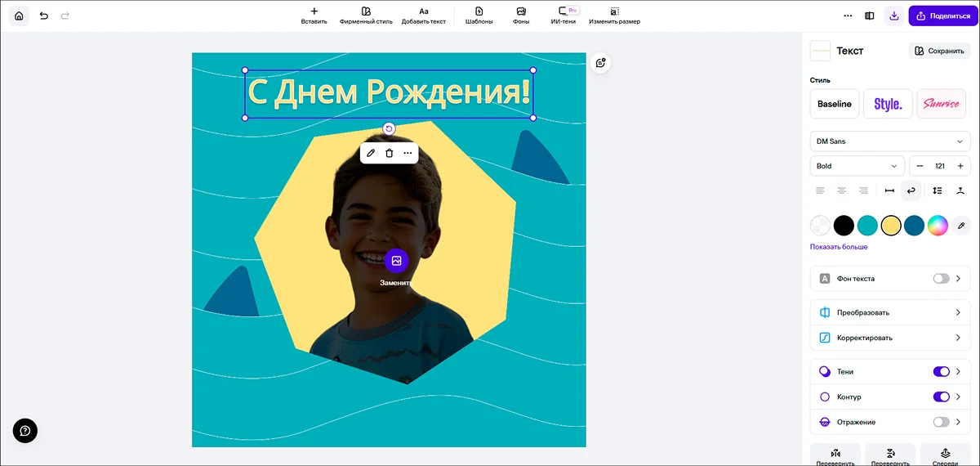This screenshot has height=466, width=980.
Task: Redo the last undone action
Action: pyautogui.click(x=65, y=16)
